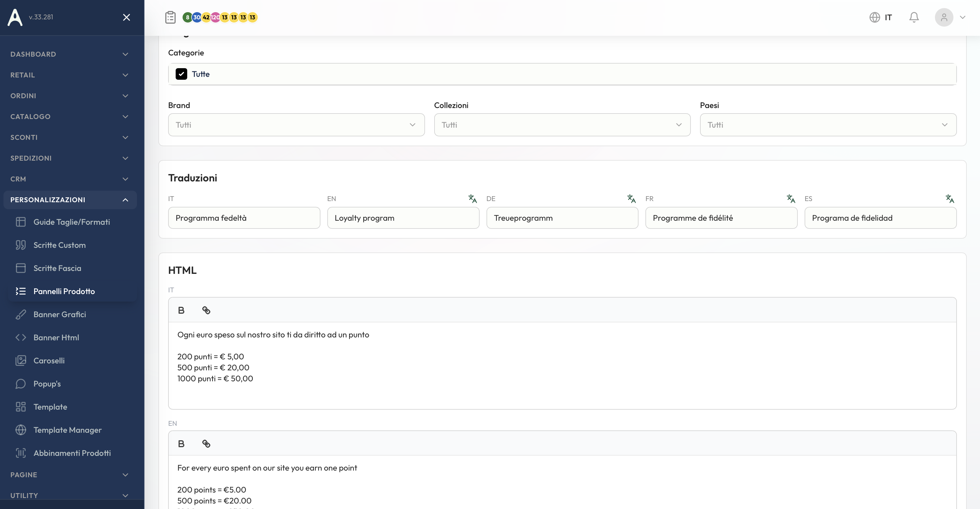Open Abbinamenti Prodotti in the sidebar

coord(72,454)
